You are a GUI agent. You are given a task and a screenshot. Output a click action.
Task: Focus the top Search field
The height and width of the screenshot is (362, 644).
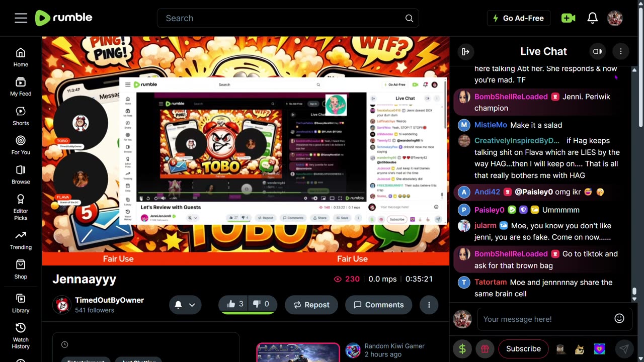(x=288, y=18)
